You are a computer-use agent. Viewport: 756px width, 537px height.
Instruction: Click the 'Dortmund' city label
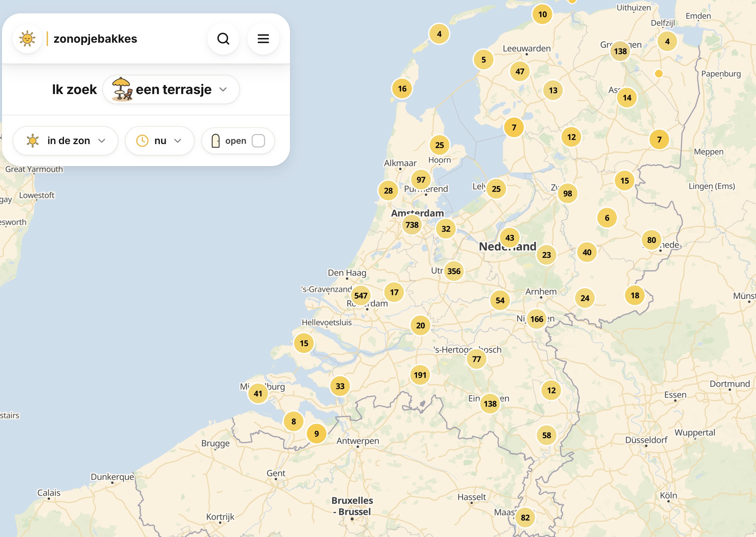730,384
